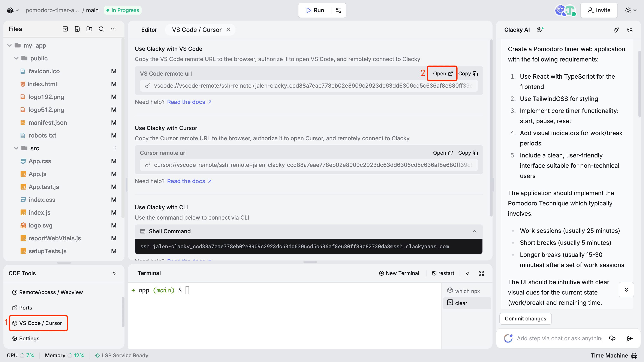Image resolution: width=644 pixels, height=362 pixels.
Task: Open the Clacky logo menu at top left
Action: [x=13, y=10]
